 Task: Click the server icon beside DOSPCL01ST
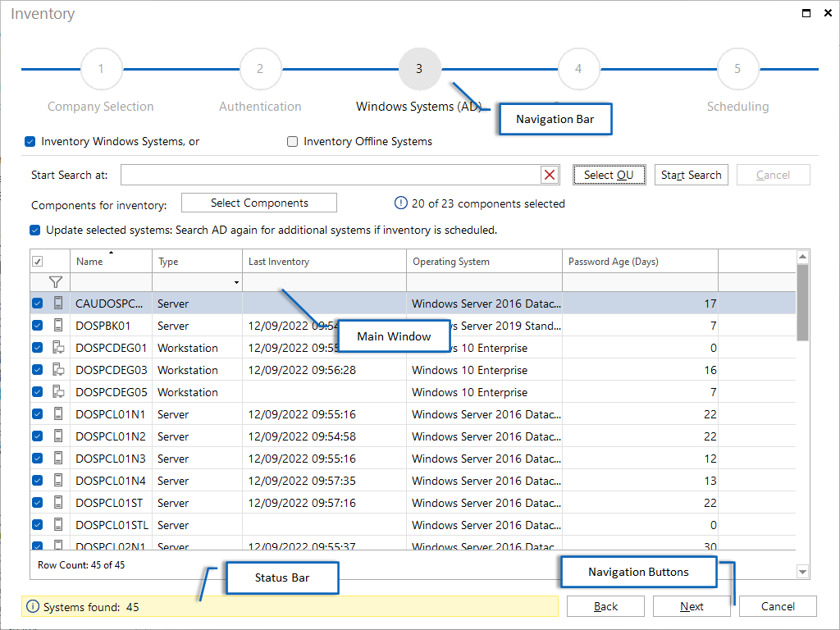58,503
